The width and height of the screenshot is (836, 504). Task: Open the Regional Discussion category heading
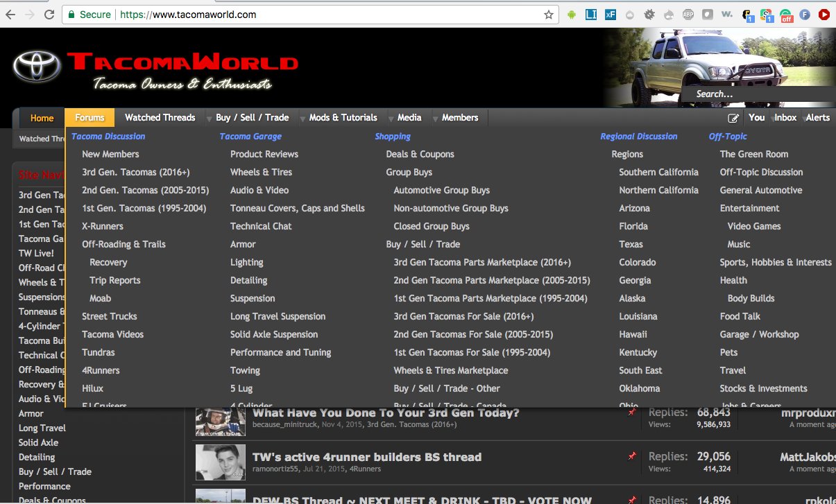[x=639, y=137]
